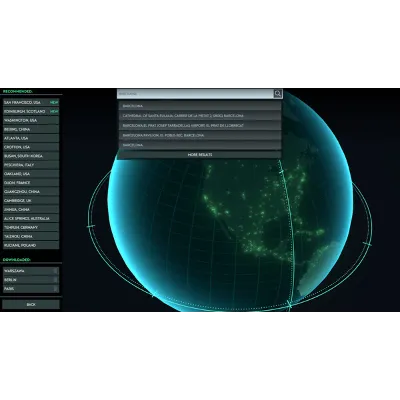Pick Alice Springs, Australia from list
Image resolution: width=400 pixels, height=400 pixels.
pyautogui.click(x=31, y=219)
